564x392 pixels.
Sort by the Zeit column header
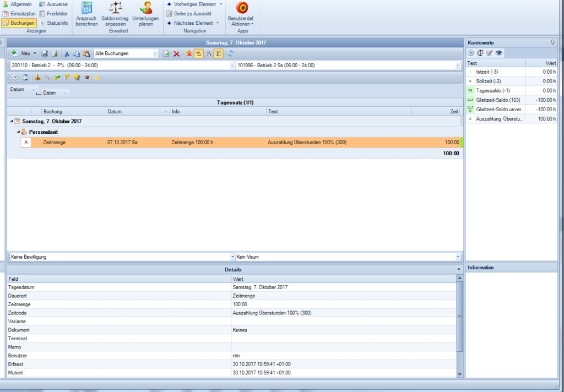[436, 111]
